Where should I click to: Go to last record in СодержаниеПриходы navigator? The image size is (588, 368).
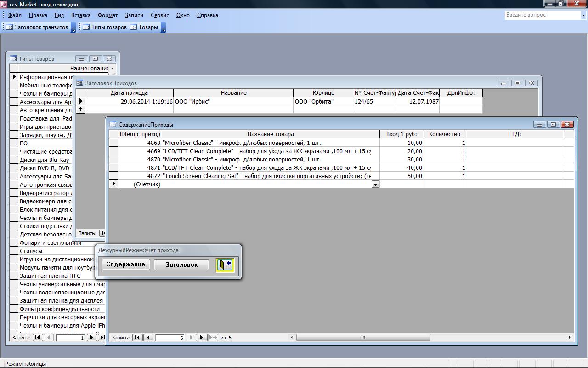point(202,338)
